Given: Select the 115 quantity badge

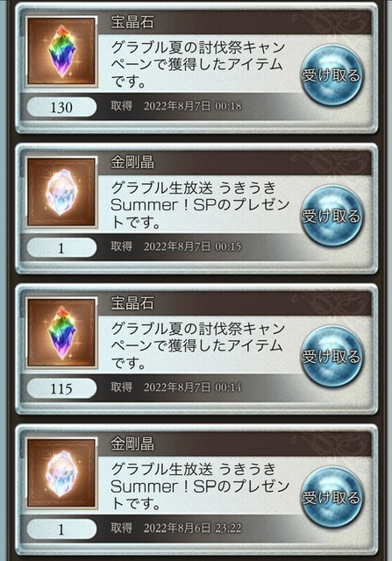Looking at the screenshot, I should tap(61, 388).
